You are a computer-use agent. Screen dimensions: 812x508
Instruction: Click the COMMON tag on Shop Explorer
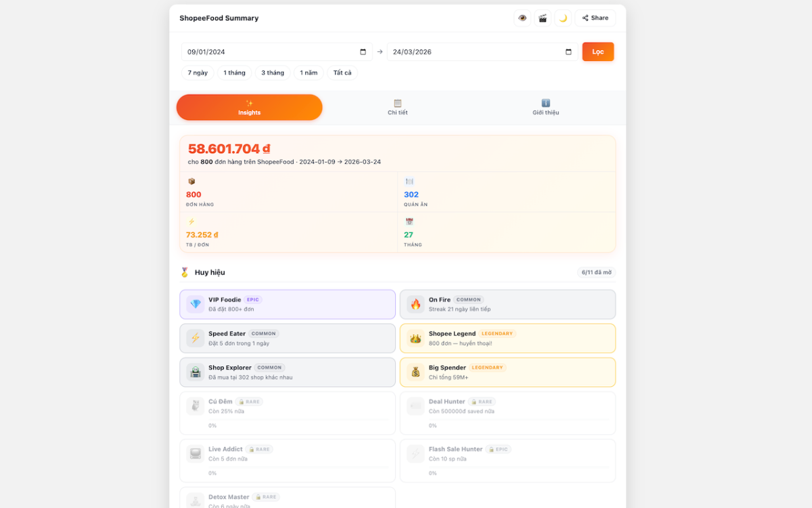(x=269, y=367)
